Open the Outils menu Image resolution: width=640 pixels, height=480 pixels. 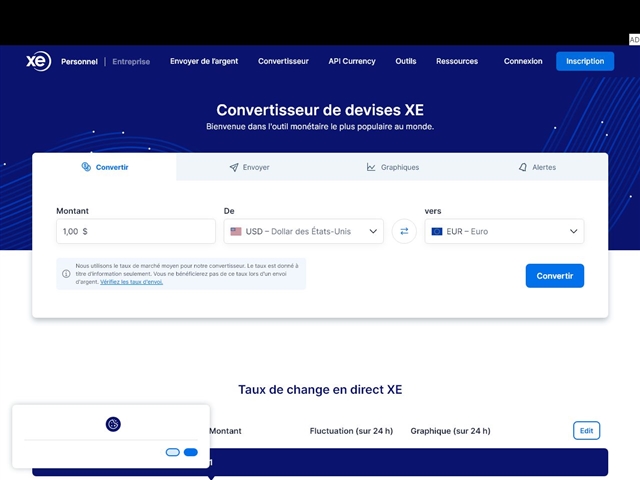(x=406, y=61)
